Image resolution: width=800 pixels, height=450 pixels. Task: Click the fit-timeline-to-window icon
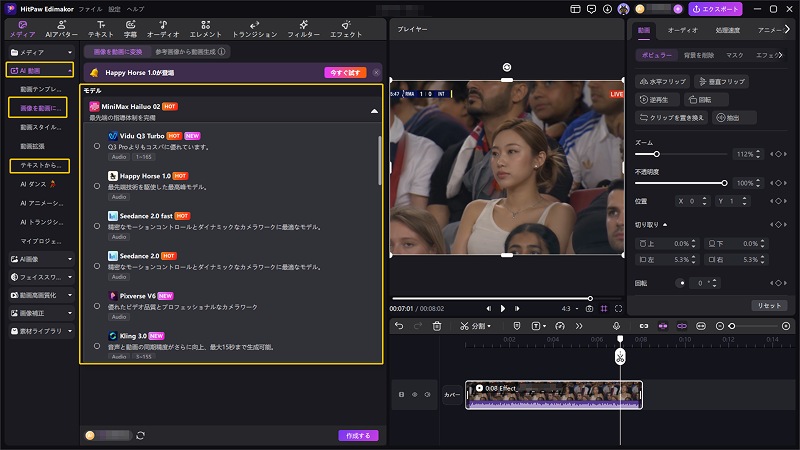coord(701,326)
